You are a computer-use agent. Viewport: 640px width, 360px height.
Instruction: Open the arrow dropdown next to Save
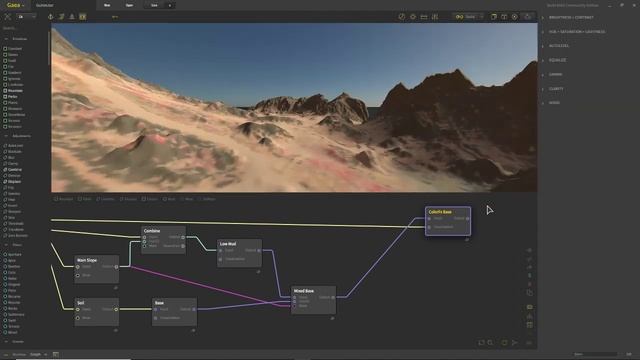pyautogui.click(x=170, y=5)
